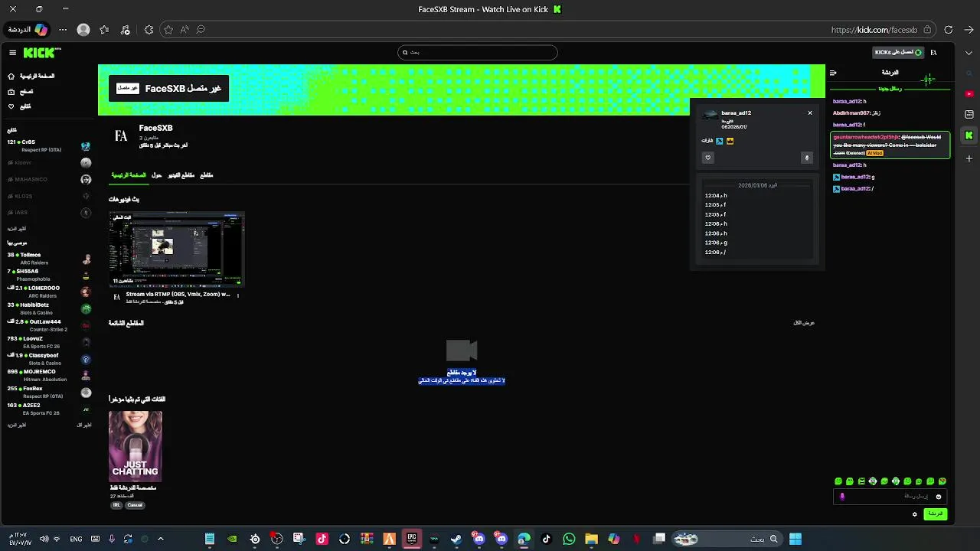Click the green chat send button
This screenshot has width=980, height=551.
936,514
